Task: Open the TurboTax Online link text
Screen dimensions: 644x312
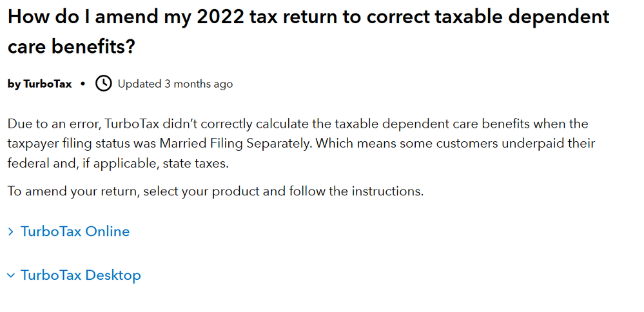Action: (x=75, y=231)
